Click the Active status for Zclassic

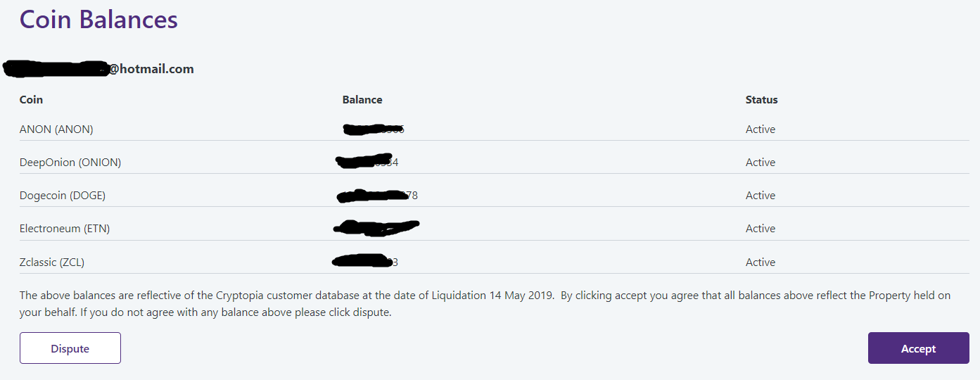click(x=761, y=262)
